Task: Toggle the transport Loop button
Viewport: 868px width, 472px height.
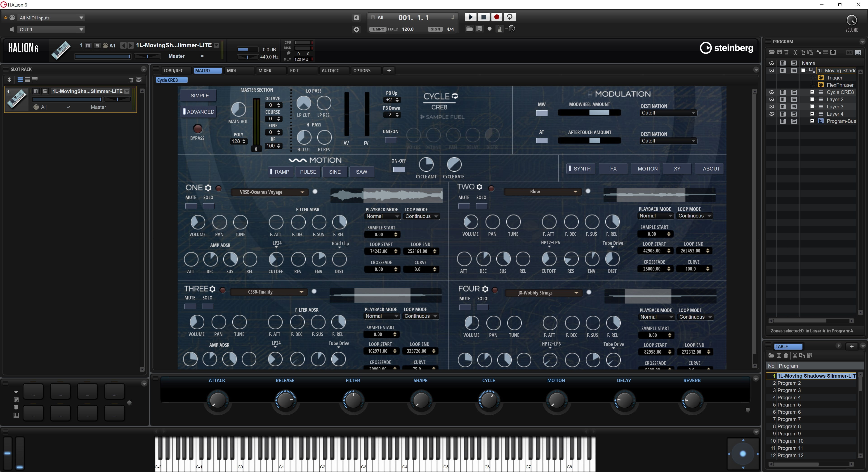Action: coord(509,17)
